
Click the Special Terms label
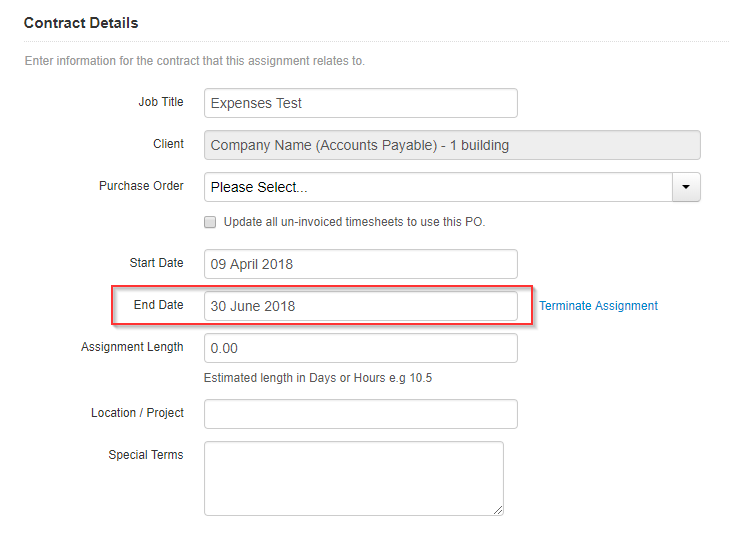146,455
